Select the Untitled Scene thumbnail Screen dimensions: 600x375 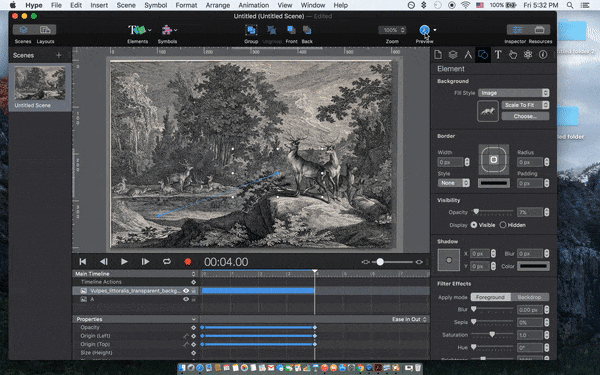pos(40,83)
